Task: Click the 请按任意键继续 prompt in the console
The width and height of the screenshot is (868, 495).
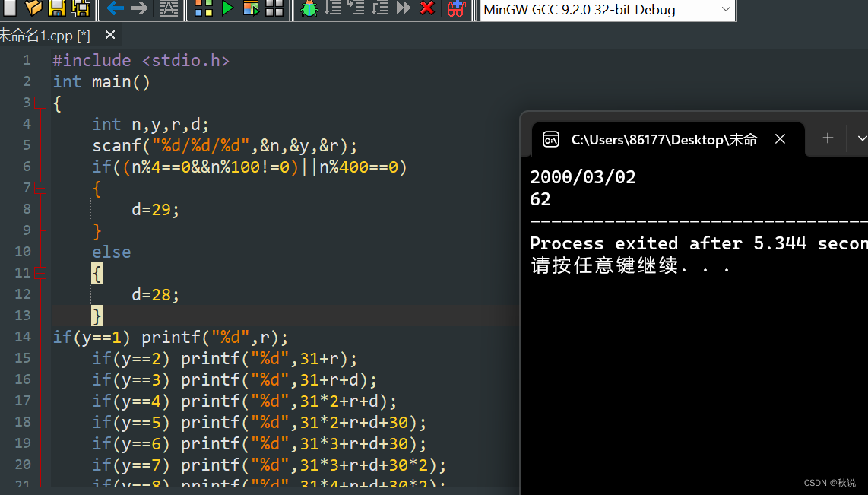Action: click(631, 265)
